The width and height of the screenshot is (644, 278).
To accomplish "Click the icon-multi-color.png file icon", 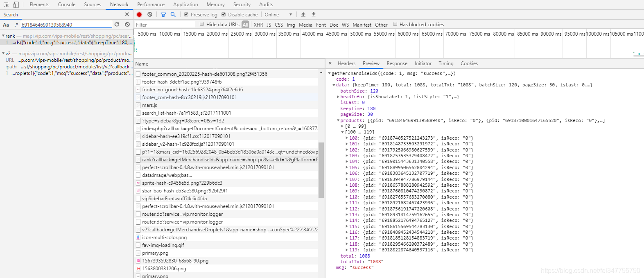I will coord(138,237).
